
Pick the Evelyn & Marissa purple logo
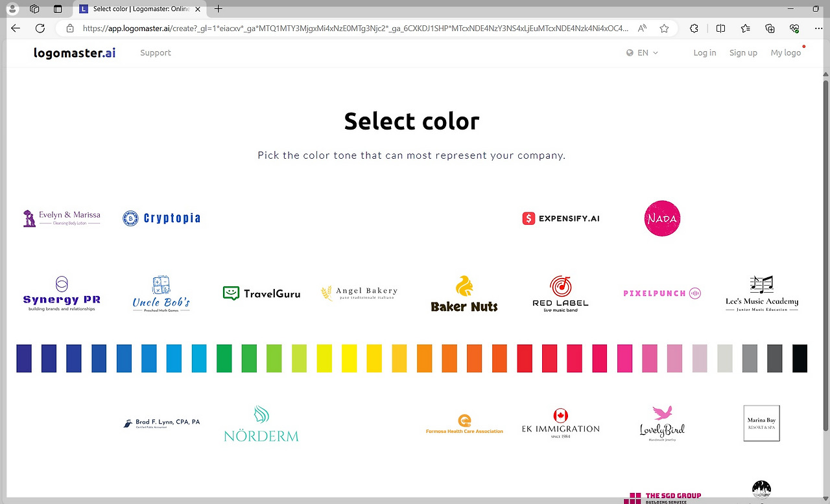point(62,218)
